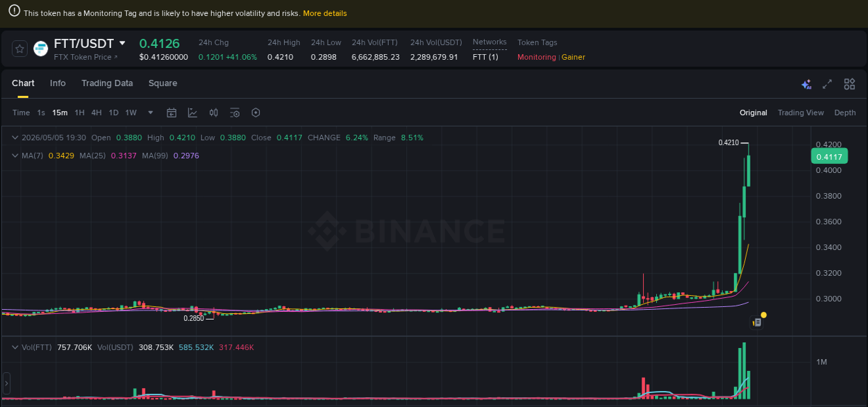Click the FTX Token logo icon

pyautogui.click(x=41, y=49)
